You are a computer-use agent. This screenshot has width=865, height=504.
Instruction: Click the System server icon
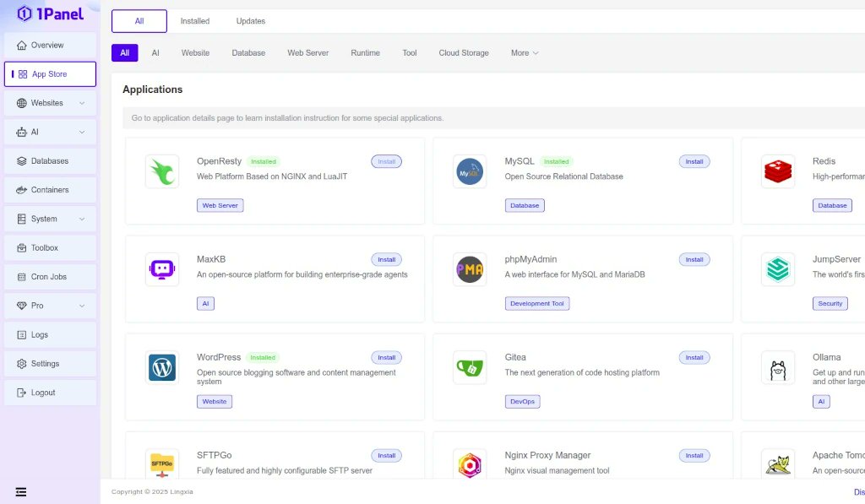21,219
